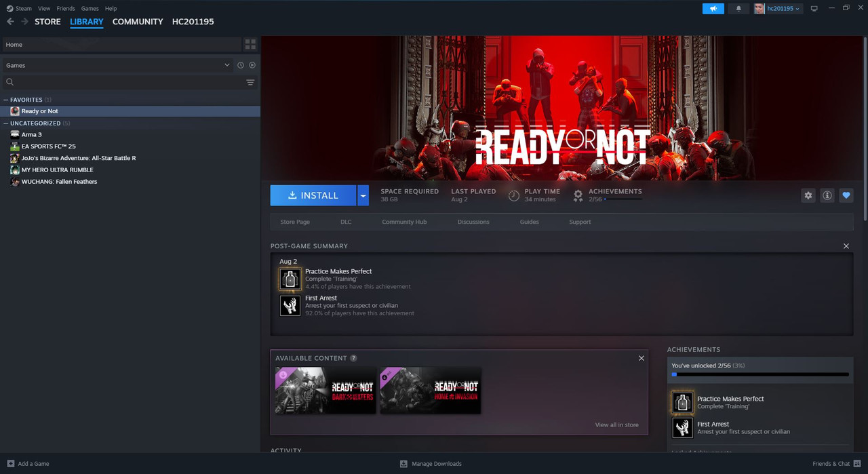Open the Games menu

click(90, 8)
